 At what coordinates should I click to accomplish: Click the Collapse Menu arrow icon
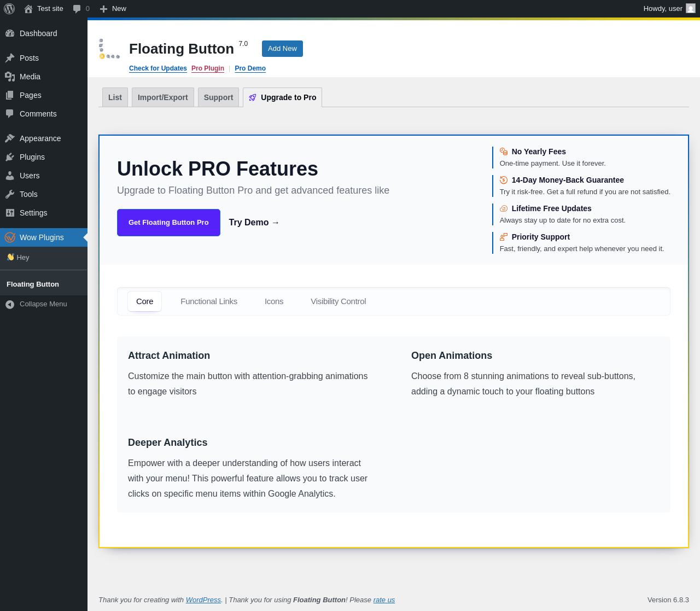point(10,304)
